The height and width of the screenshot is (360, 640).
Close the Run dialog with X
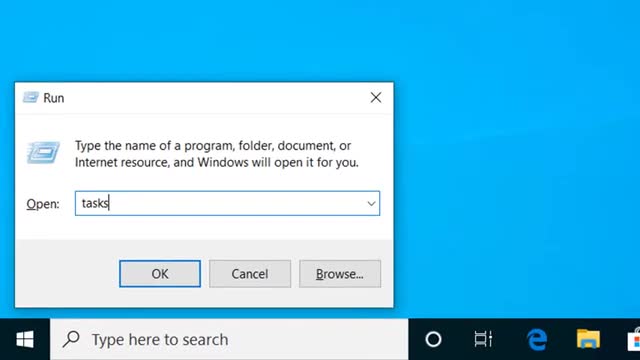[376, 98]
